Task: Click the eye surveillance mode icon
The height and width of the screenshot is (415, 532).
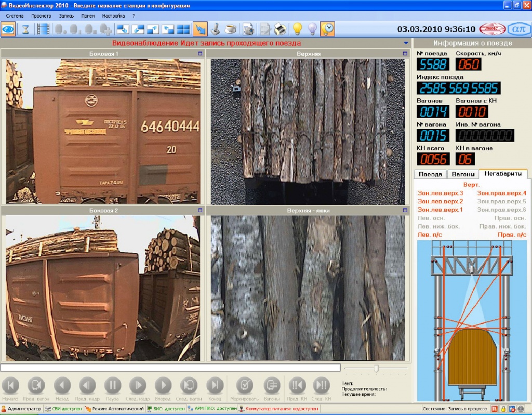Action: [x=8, y=29]
